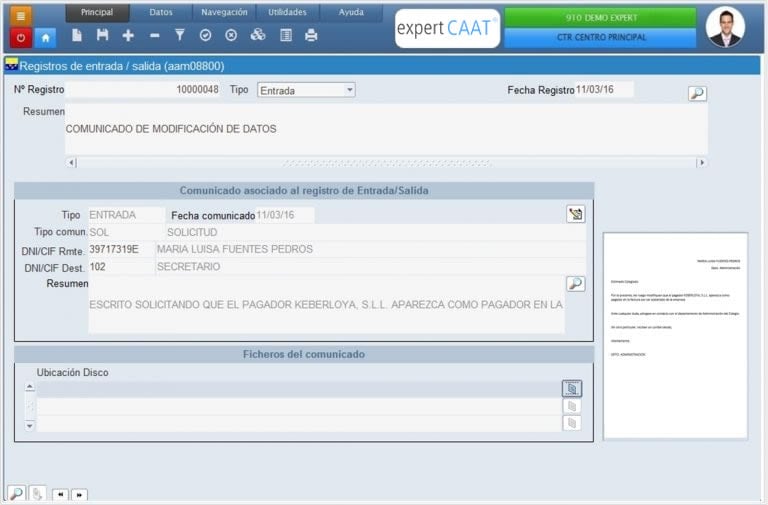This screenshot has width=768, height=505.
Task: Click the user profile photo
Action: point(725,27)
